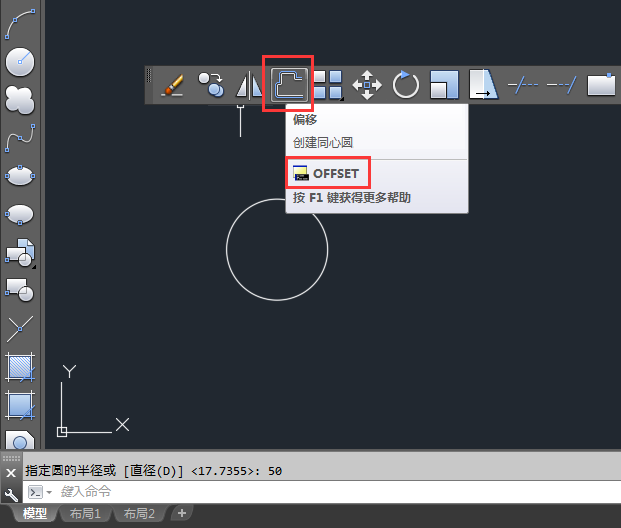
Task: Select the Region tool
Action: pyautogui.click(x=20, y=439)
